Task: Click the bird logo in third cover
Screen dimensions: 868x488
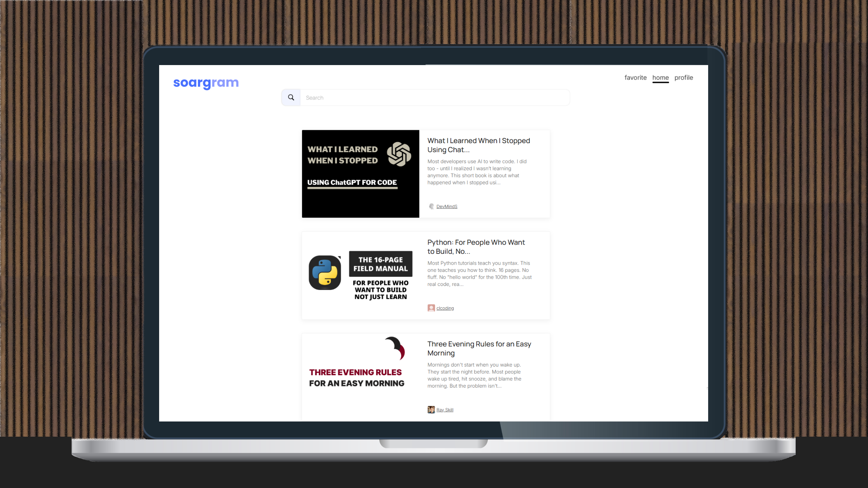Action: click(x=396, y=348)
